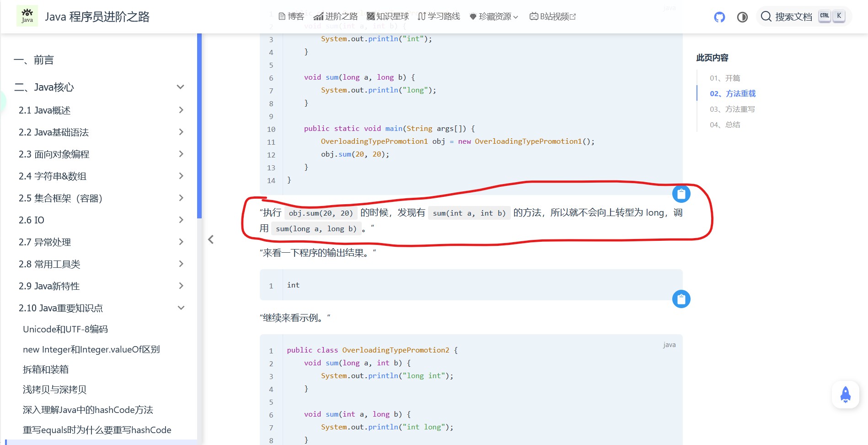Open 一、前言 in the sidebar
The height and width of the screenshot is (445, 868).
tap(34, 60)
